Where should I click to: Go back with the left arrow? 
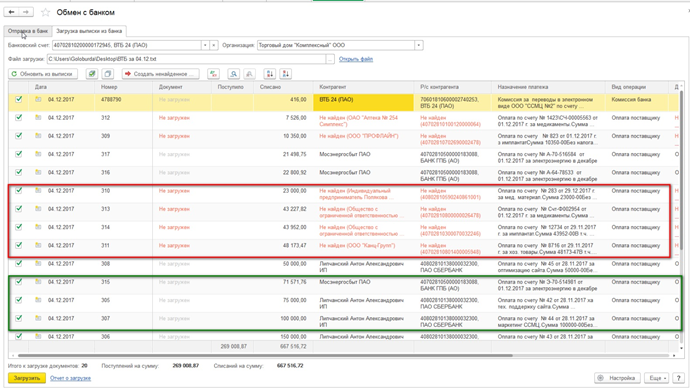tap(11, 12)
